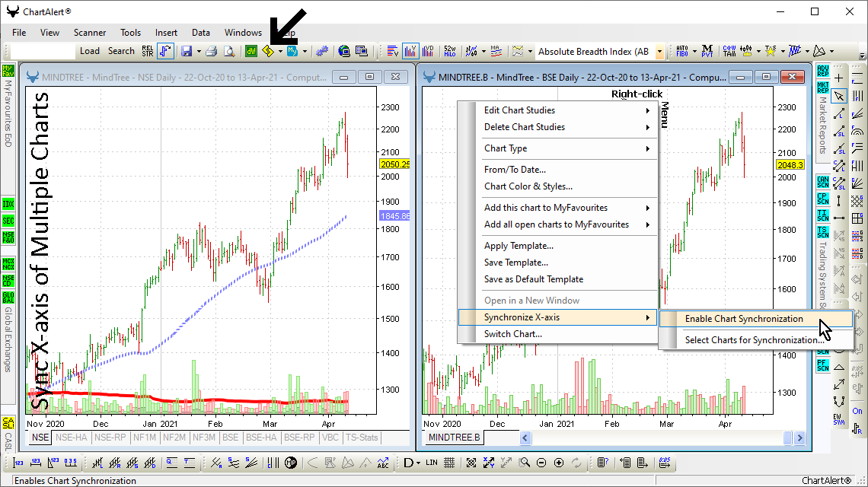The width and height of the screenshot is (868, 487).
Task: Toggle the highlighted Y bar-chart icon
Action: coord(410,51)
